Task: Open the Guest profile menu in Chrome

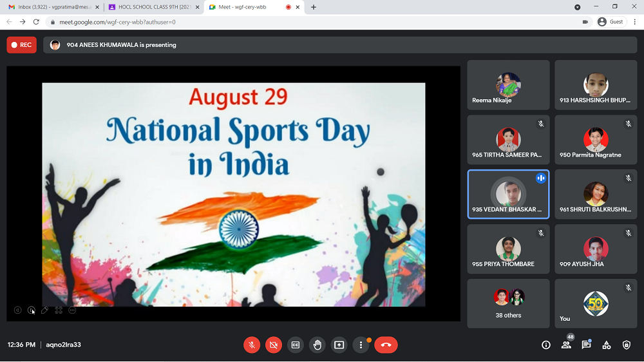Action: (x=611, y=22)
